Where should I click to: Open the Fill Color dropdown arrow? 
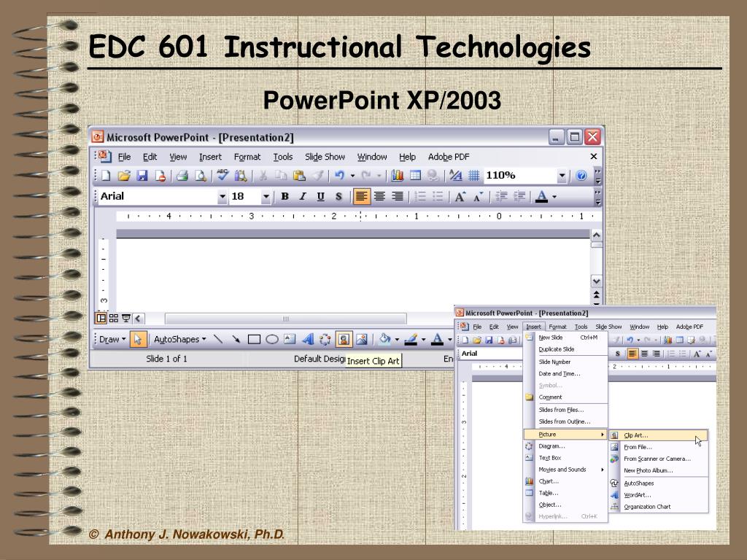pyautogui.click(x=397, y=340)
